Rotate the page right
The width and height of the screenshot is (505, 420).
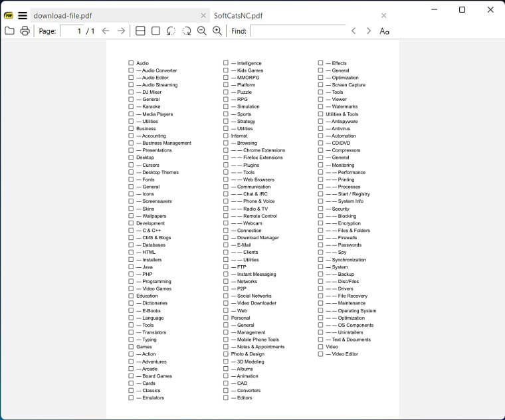pos(187,31)
